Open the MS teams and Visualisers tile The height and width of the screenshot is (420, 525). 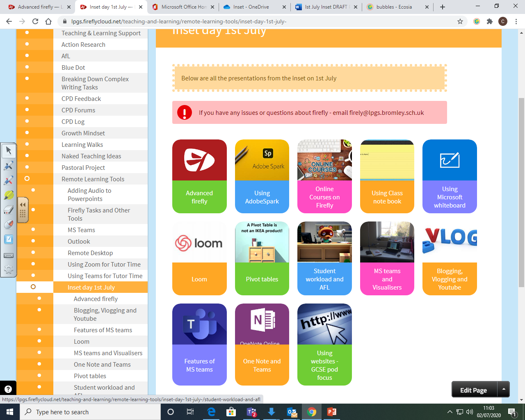coord(387,258)
